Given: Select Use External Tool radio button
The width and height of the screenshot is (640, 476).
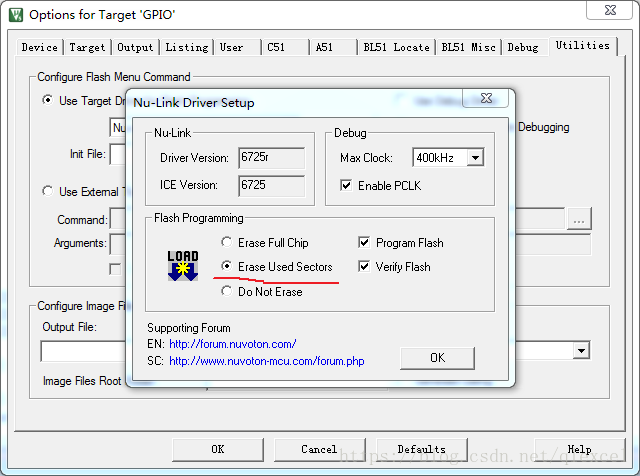Looking at the screenshot, I should tap(48, 191).
